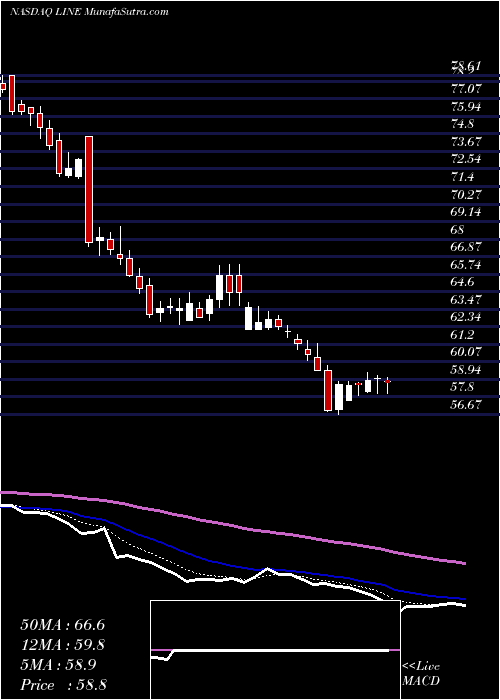Click the 72.54 price axis label
The width and height of the screenshot is (500, 700).
coord(467,159)
